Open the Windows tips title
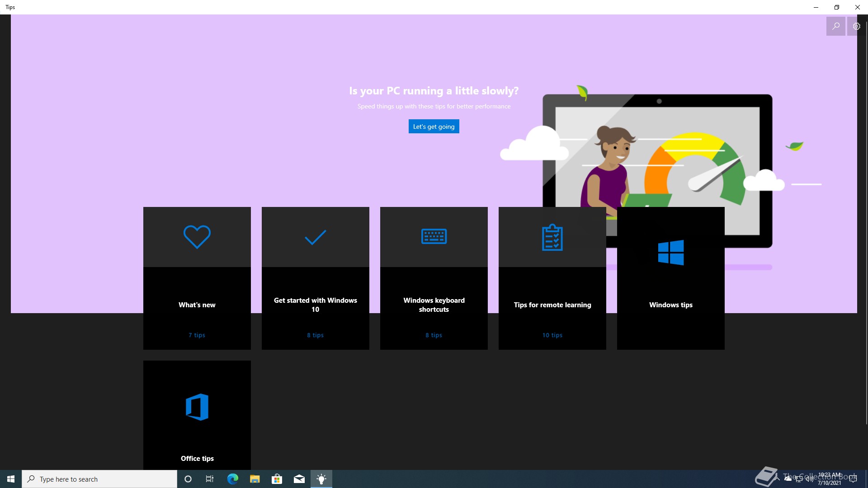Viewport: 868px width, 488px height. [x=671, y=305]
